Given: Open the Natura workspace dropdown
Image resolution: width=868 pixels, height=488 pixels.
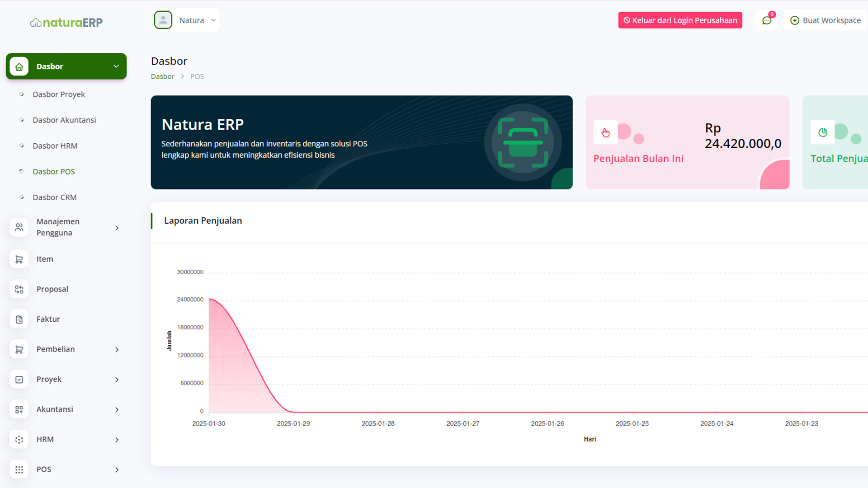Looking at the screenshot, I should pyautogui.click(x=186, y=20).
